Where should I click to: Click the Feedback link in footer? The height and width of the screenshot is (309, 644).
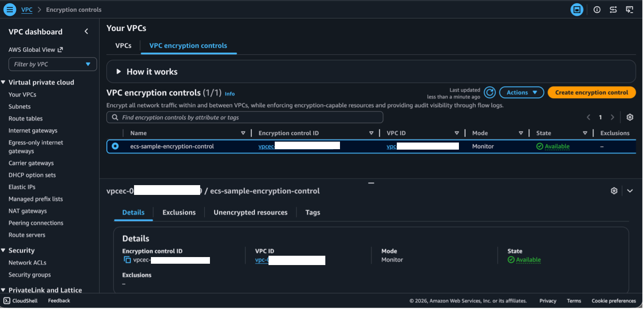coord(59,301)
